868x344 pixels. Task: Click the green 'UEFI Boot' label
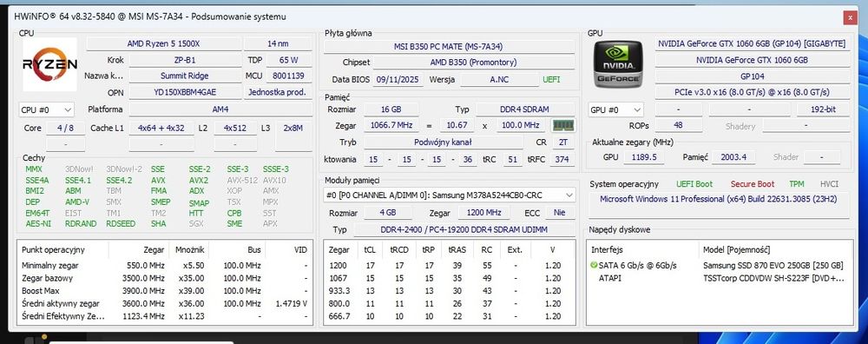pos(694,184)
